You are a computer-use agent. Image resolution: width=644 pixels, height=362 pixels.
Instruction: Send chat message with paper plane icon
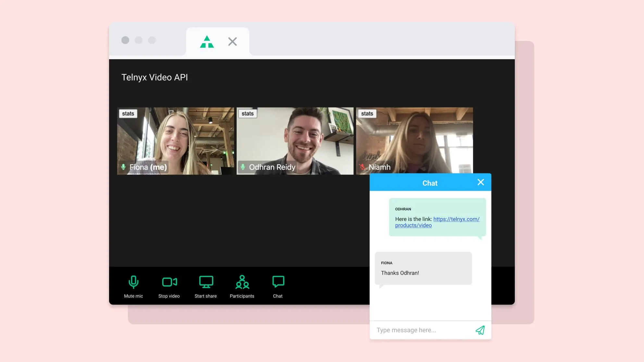(x=480, y=330)
